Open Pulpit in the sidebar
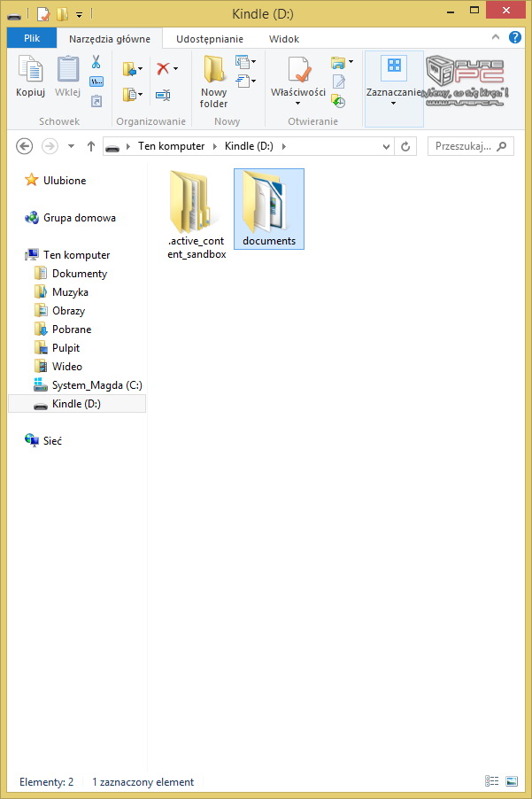Viewport: 532px width, 799px height. [57, 347]
